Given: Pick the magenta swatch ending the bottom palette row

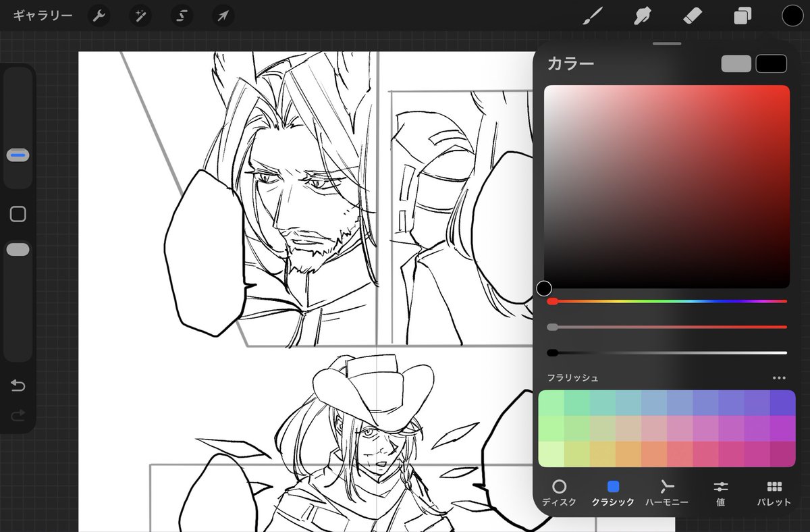Looking at the screenshot, I should (x=783, y=454).
